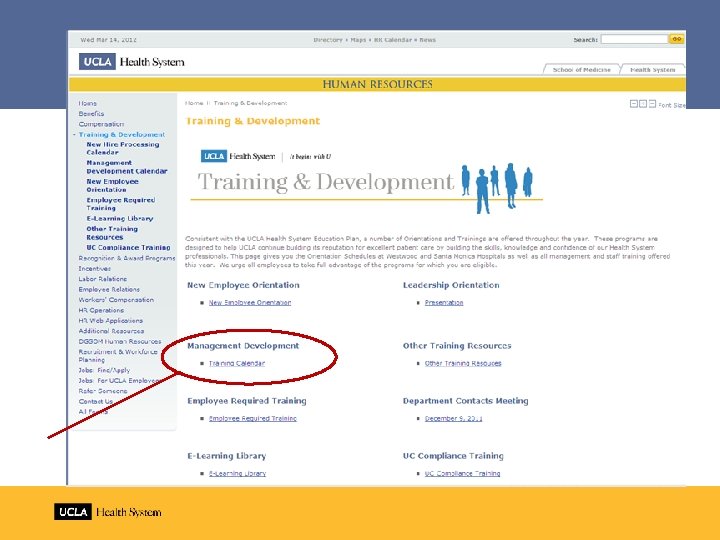Screen dimensions: 720x540
Task: Open the Other Training Resources content link
Action: click(463, 363)
